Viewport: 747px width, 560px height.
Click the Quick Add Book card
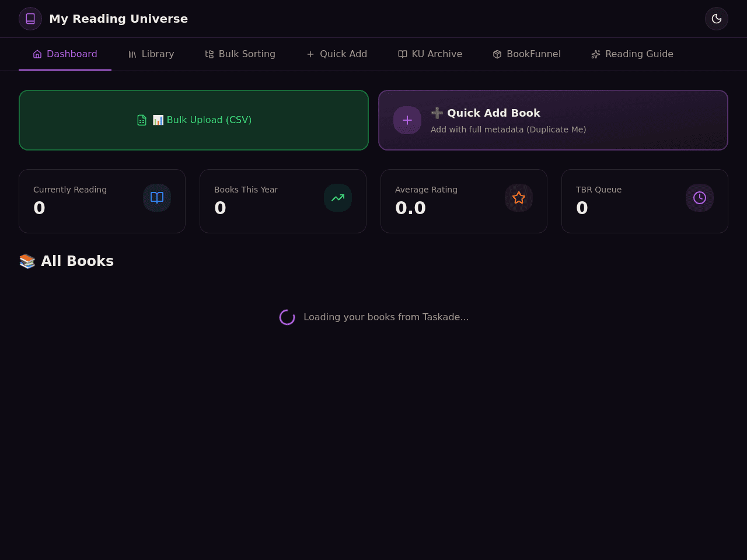click(x=553, y=120)
